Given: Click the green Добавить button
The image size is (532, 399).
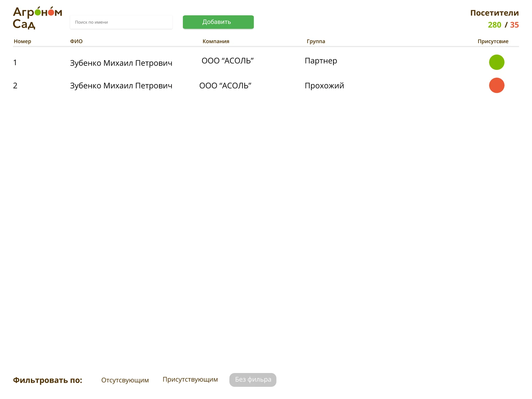Looking at the screenshot, I should (x=218, y=22).
